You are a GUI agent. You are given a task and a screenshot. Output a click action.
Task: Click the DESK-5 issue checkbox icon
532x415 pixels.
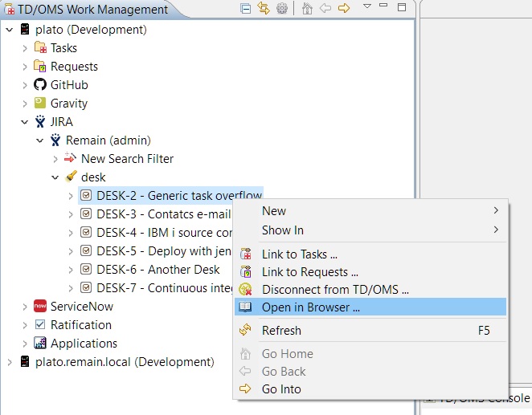[x=86, y=251]
